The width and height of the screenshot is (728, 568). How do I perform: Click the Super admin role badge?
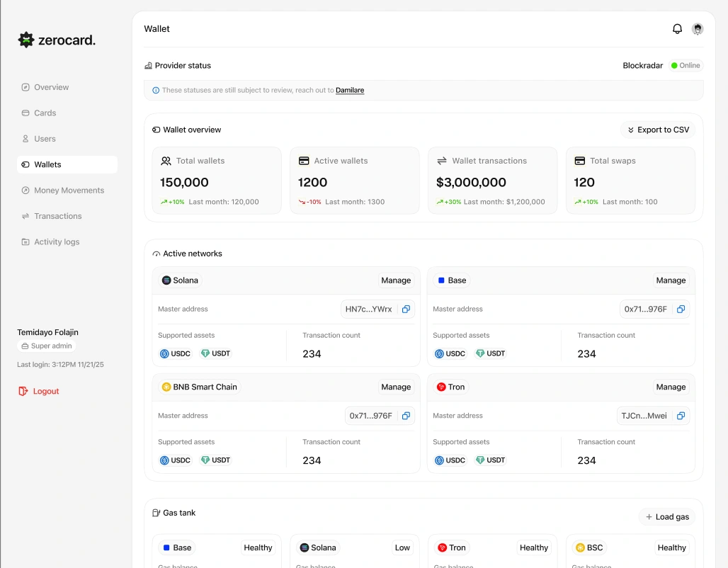click(x=47, y=346)
